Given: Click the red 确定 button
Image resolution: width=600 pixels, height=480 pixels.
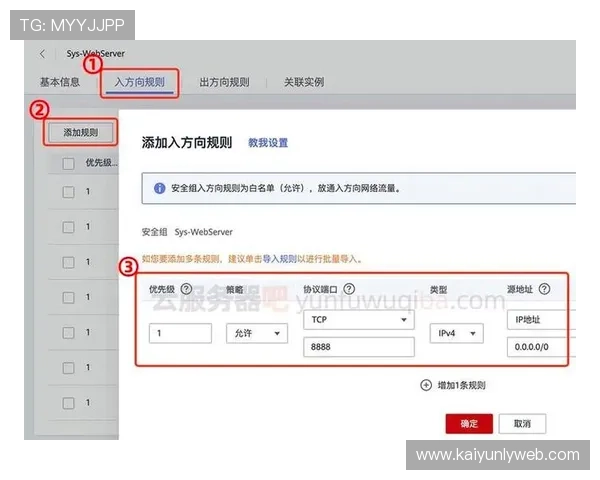Looking at the screenshot, I should 469,424.
